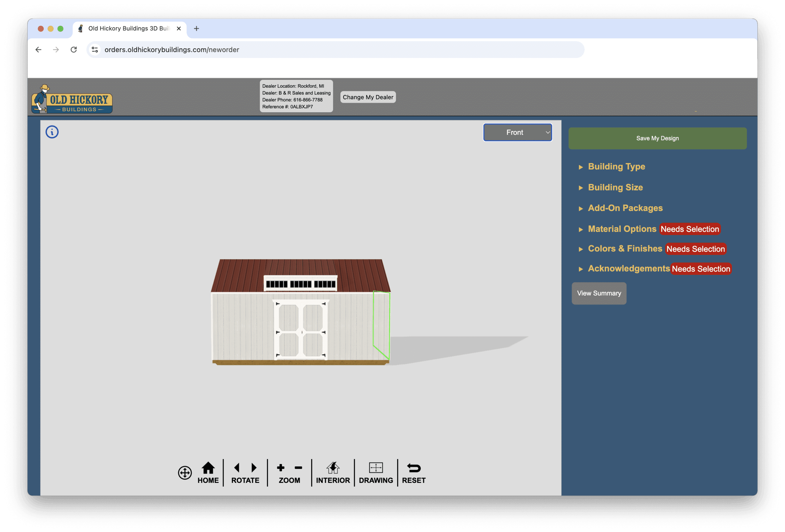Click the Save My Design button

tap(657, 138)
